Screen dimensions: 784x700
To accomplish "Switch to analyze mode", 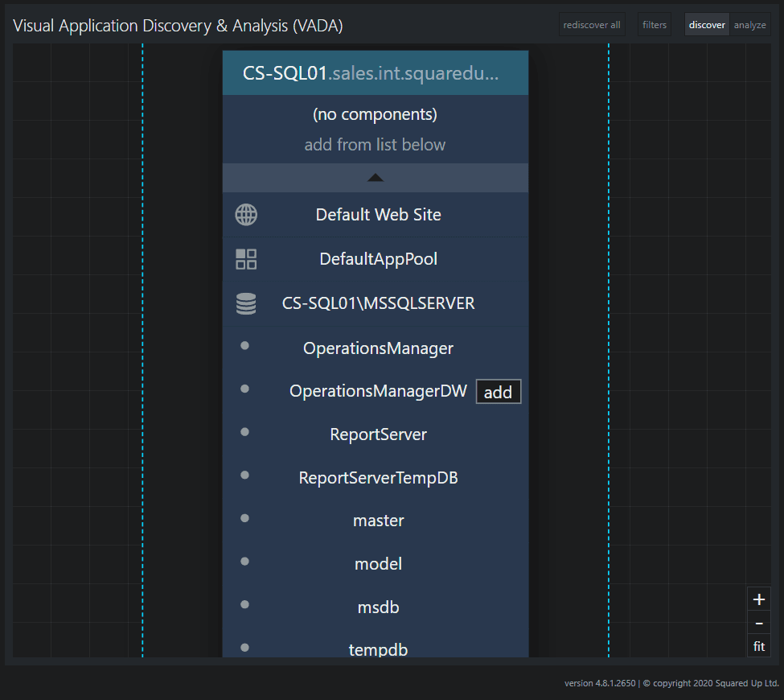I will [x=749, y=25].
